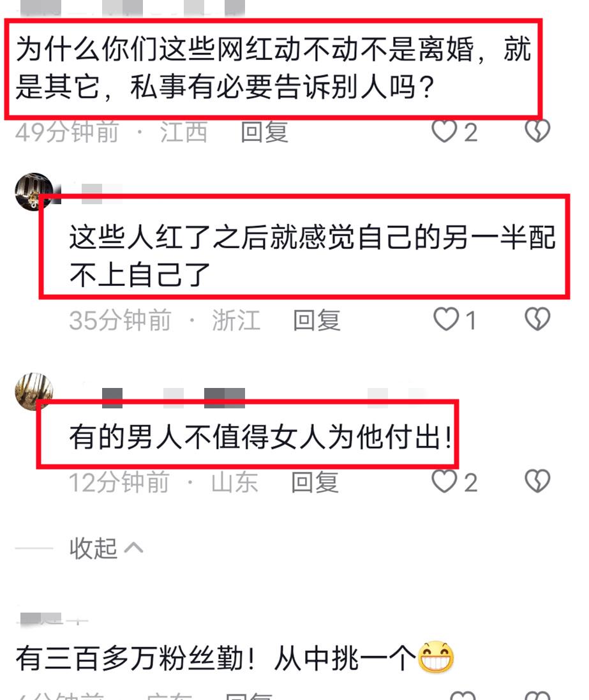Dislike the Jiangxi comment via broken heart
This screenshot has width=589, height=700.
pos(537,131)
